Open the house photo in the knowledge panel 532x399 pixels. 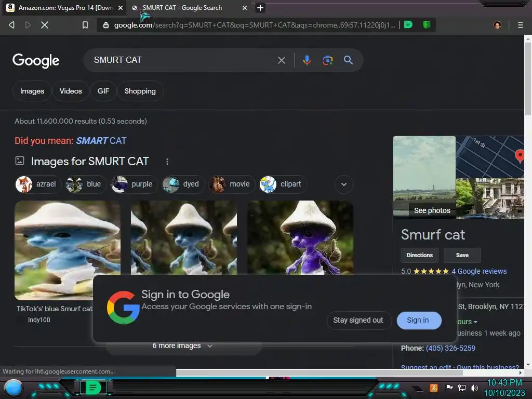[x=490, y=198]
